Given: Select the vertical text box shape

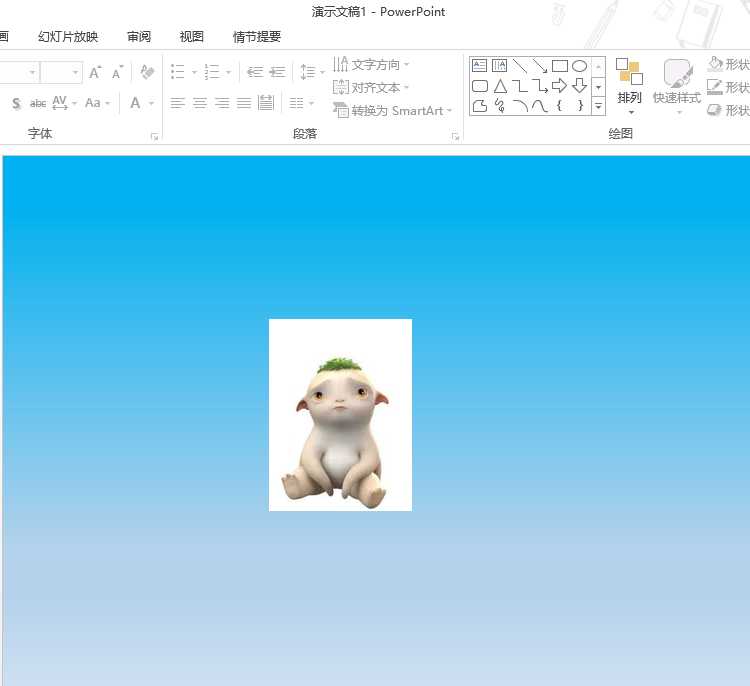Looking at the screenshot, I should coord(499,66).
